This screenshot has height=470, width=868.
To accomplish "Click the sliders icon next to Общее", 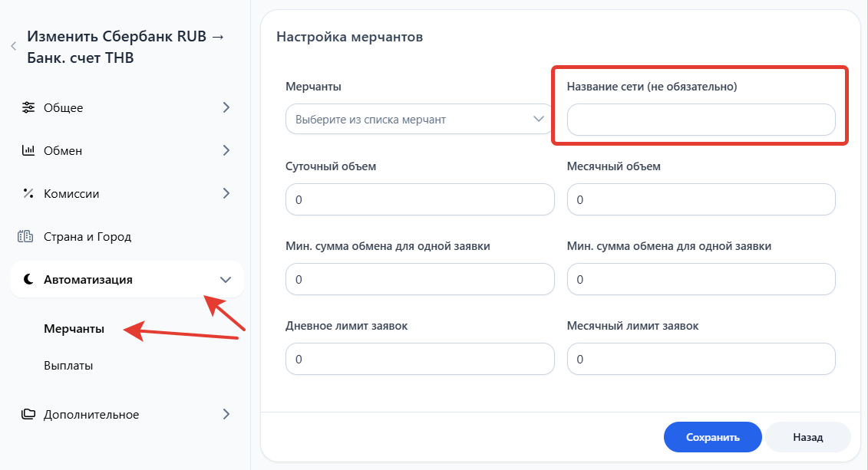I will tap(28, 107).
